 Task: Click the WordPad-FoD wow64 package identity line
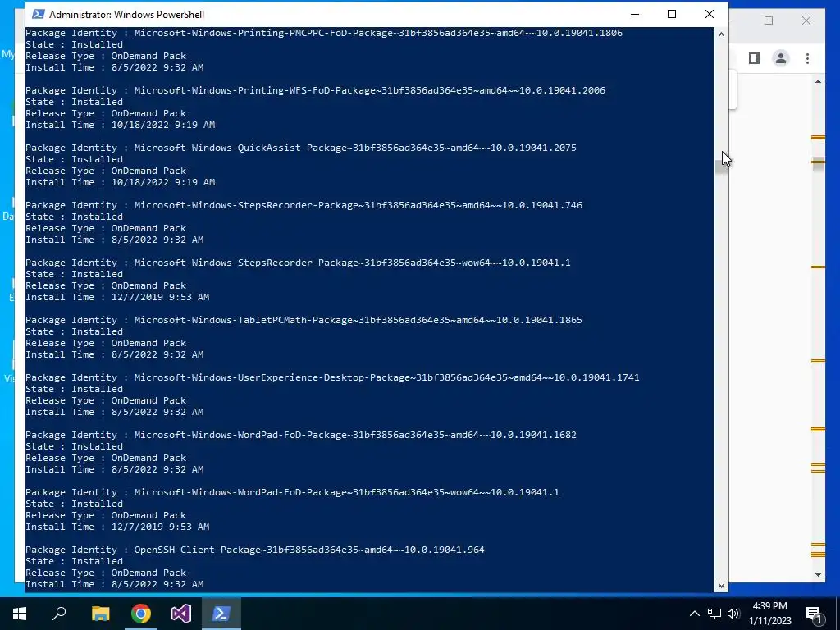293,492
